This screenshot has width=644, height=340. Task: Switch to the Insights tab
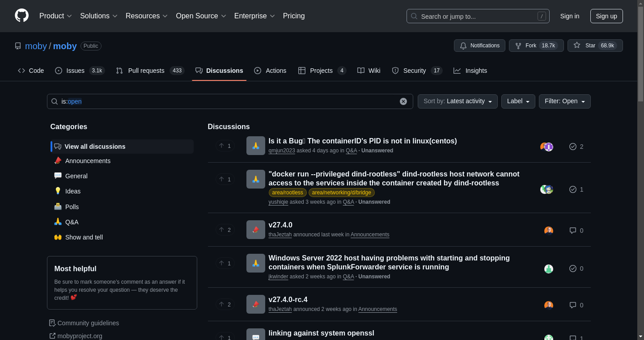point(470,71)
